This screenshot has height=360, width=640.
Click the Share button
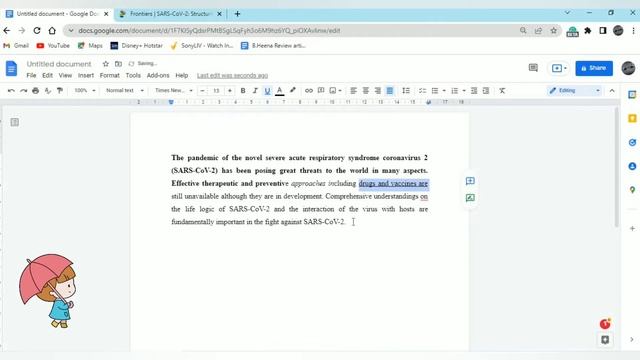pyautogui.click(x=594, y=68)
